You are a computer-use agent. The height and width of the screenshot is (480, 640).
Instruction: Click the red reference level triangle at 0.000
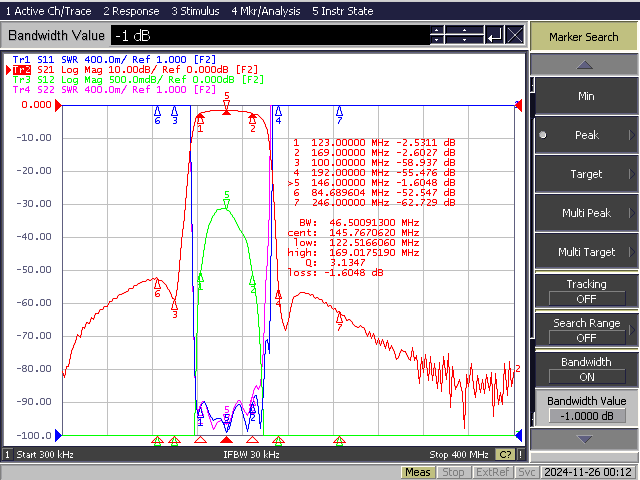click(58, 106)
